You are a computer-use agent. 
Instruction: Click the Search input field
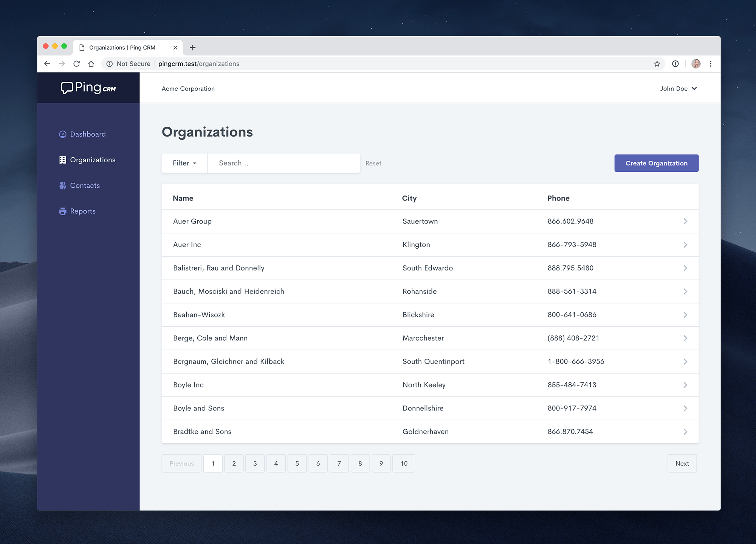coord(283,163)
